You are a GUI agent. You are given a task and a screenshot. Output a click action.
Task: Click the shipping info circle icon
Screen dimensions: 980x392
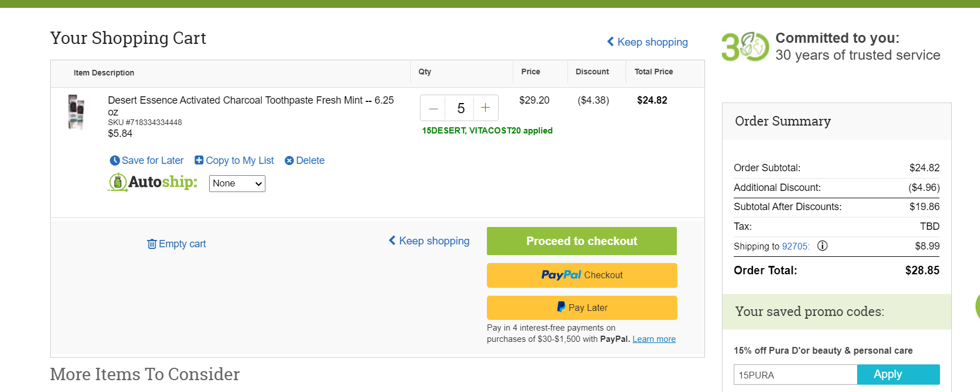[822, 246]
